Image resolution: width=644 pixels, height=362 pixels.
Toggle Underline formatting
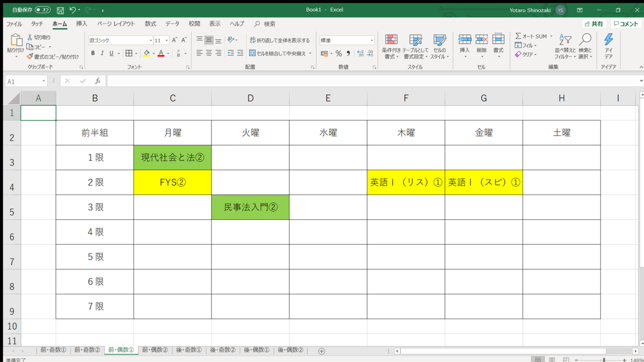[x=111, y=53]
